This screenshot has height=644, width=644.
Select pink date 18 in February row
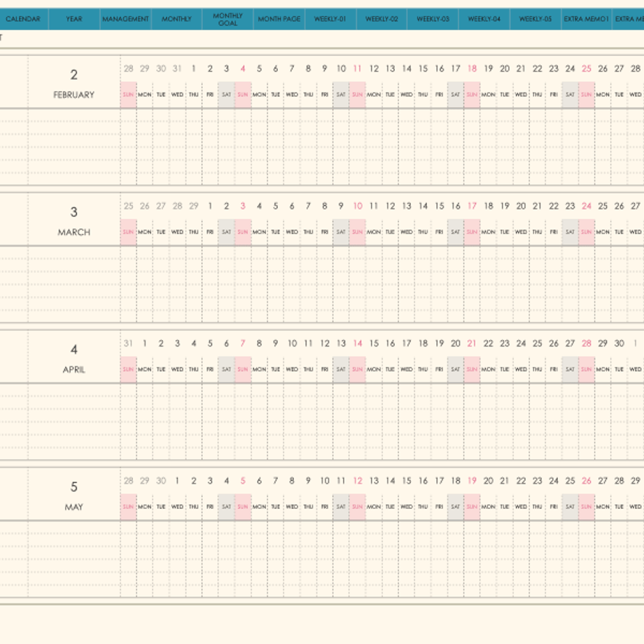click(472, 69)
